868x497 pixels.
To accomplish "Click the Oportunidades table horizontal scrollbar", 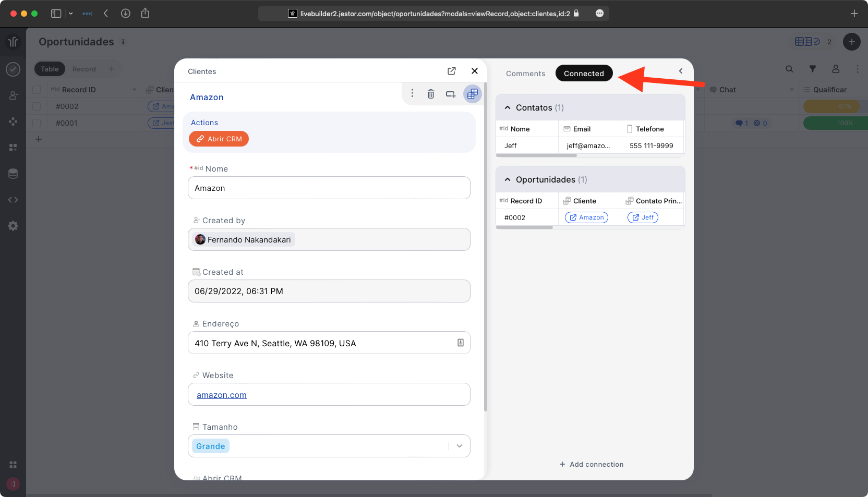I will tap(524, 227).
